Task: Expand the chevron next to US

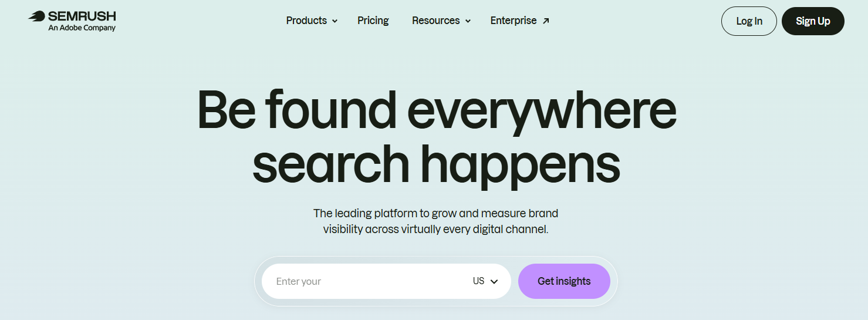Action: 494,282
